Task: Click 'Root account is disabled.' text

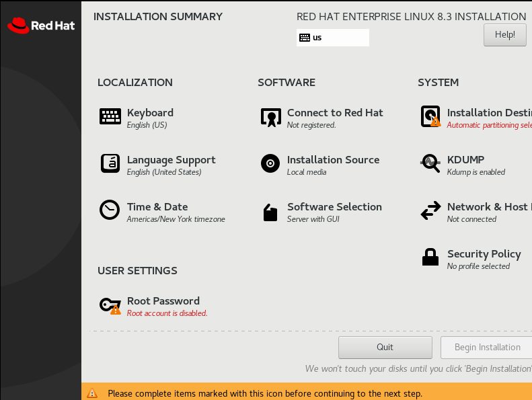Action: pos(167,313)
